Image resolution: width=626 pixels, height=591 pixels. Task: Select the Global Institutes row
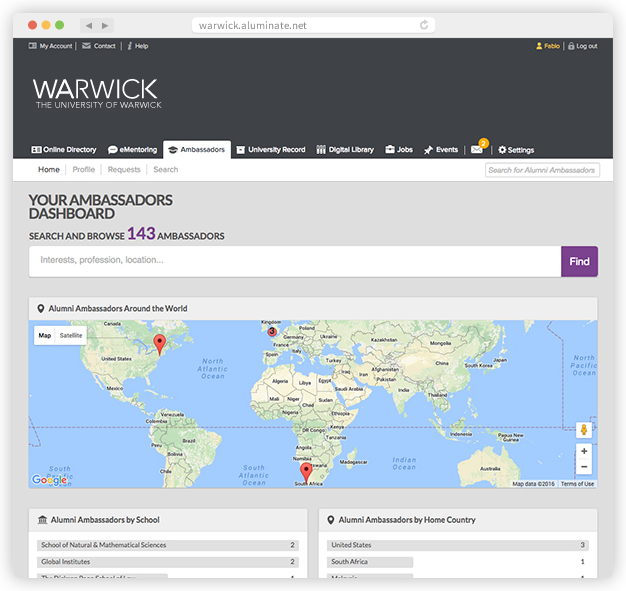[x=168, y=562]
